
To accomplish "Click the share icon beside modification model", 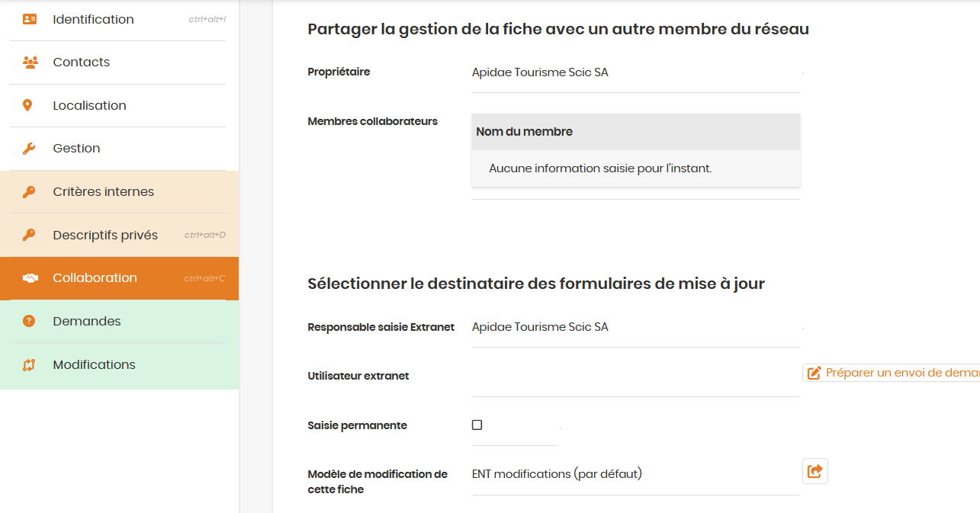I will (815, 471).
